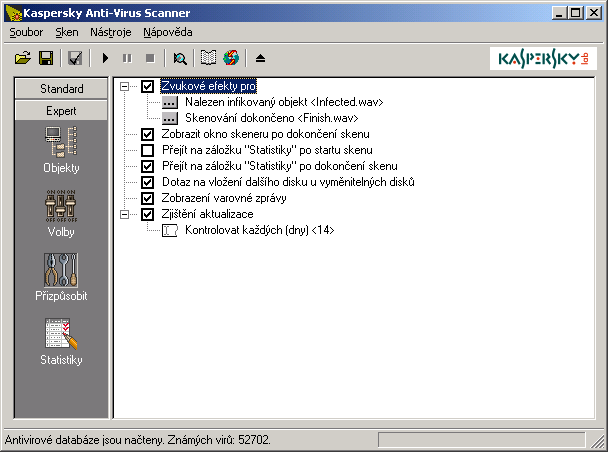Select the Zjištění aktualizace label

207,214
